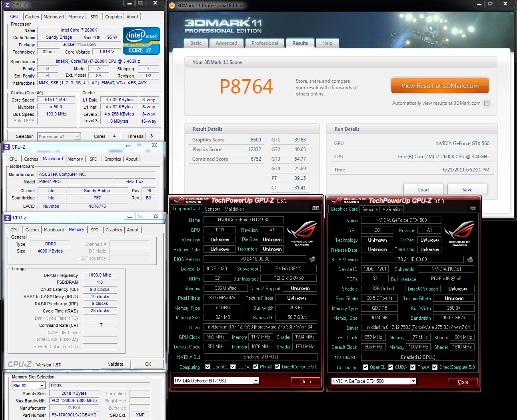Click Close button in right GPU-Z
Screen dimensions: 517x420
[x=463, y=382]
